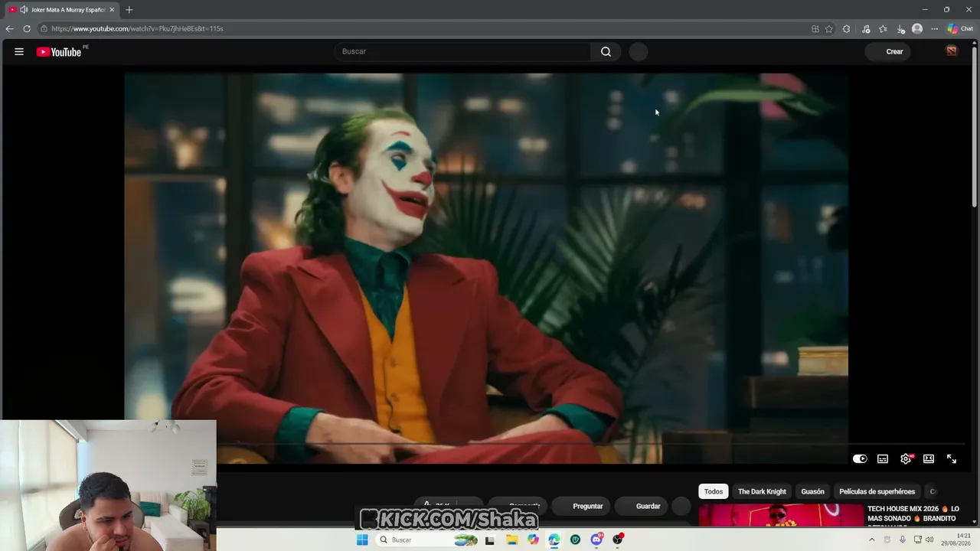Screen dimensions: 980x551
Task: Click the YouTube search magnifier button
Action: pos(606,51)
